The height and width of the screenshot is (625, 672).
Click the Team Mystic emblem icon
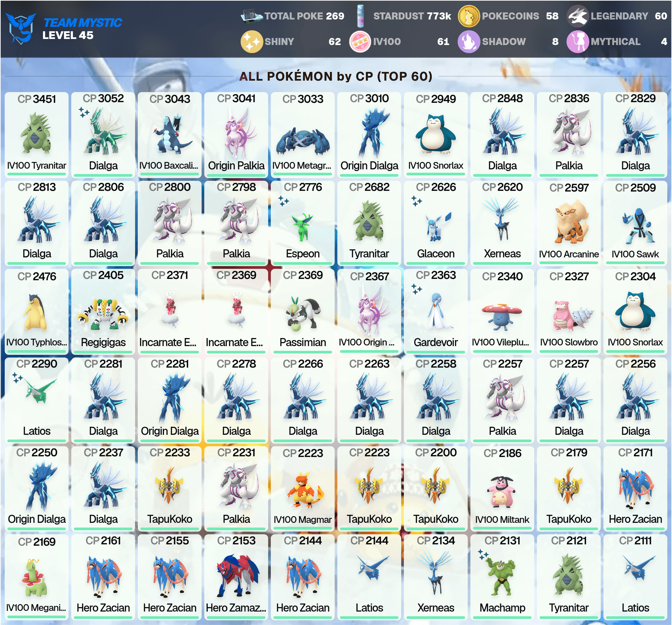point(21,28)
